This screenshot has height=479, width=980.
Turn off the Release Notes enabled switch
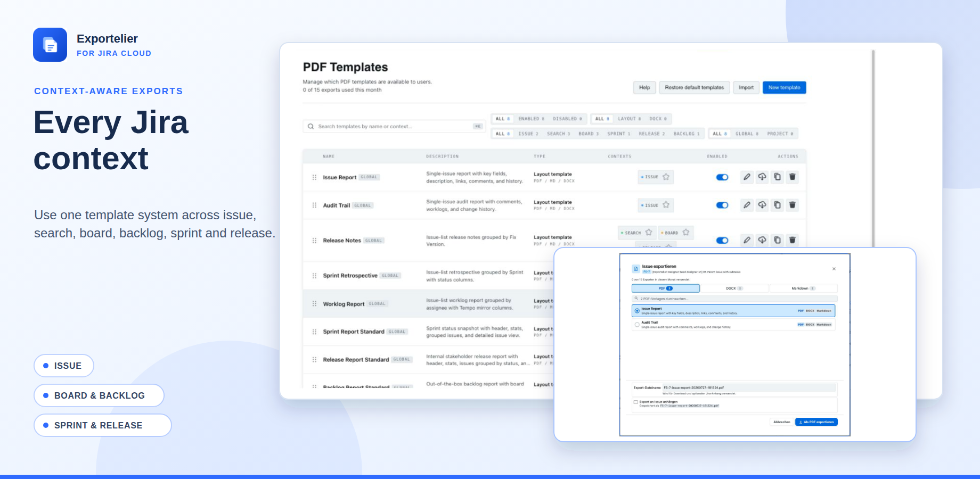722,240
